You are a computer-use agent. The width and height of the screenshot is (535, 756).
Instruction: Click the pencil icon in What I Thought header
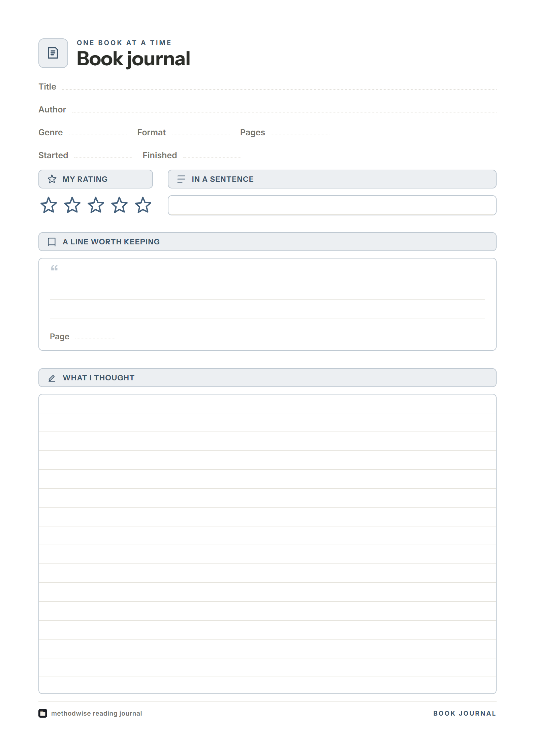[52, 378]
